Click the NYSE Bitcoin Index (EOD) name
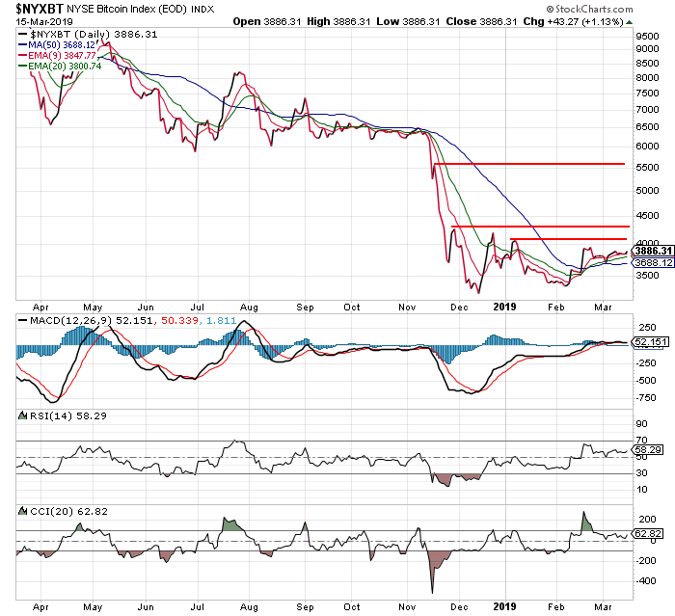This screenshot has width=675, height=616. [127, 9]
